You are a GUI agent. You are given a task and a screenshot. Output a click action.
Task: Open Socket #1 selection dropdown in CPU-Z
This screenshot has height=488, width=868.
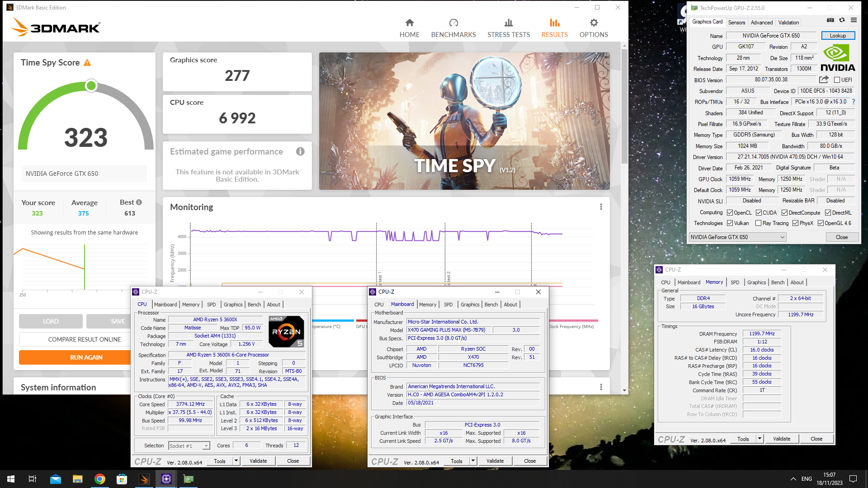click(x=189, y=446)
